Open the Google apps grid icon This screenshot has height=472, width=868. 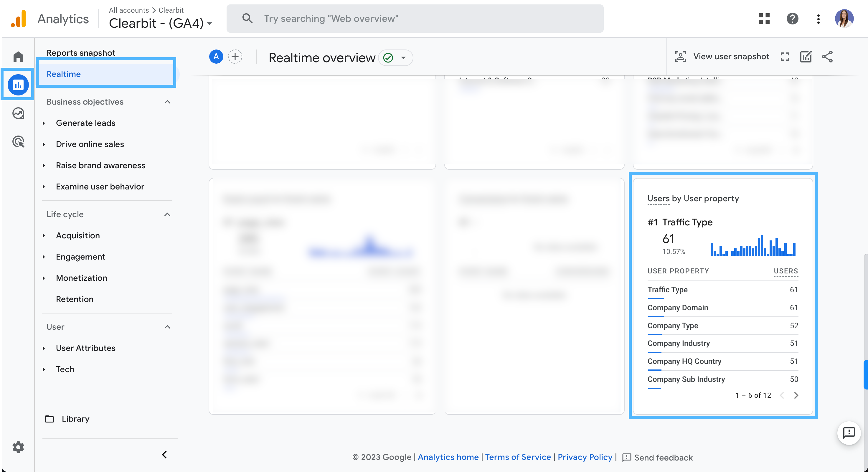pos(764,19)
